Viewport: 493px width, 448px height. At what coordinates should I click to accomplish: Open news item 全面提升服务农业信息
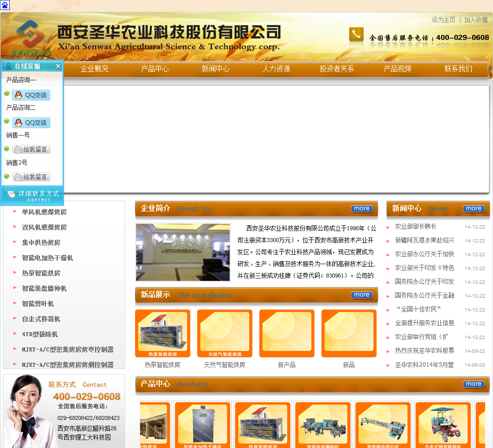coord(424,323)
